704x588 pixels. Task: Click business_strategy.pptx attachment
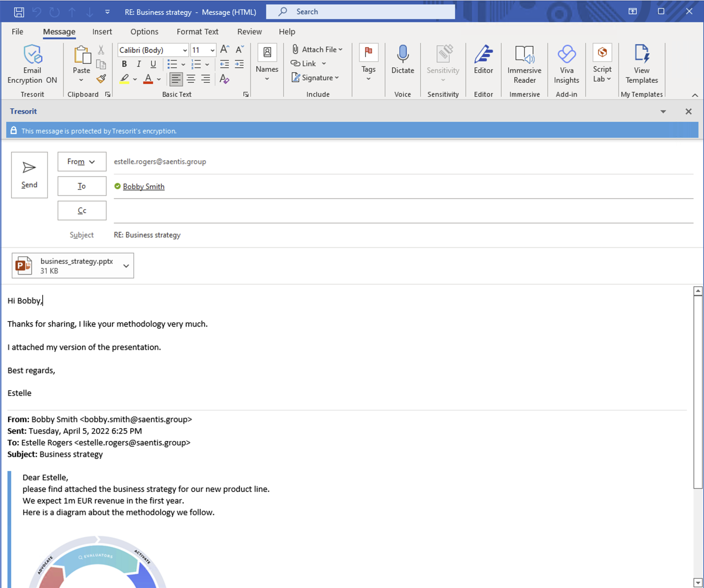(x=73, y=266)
